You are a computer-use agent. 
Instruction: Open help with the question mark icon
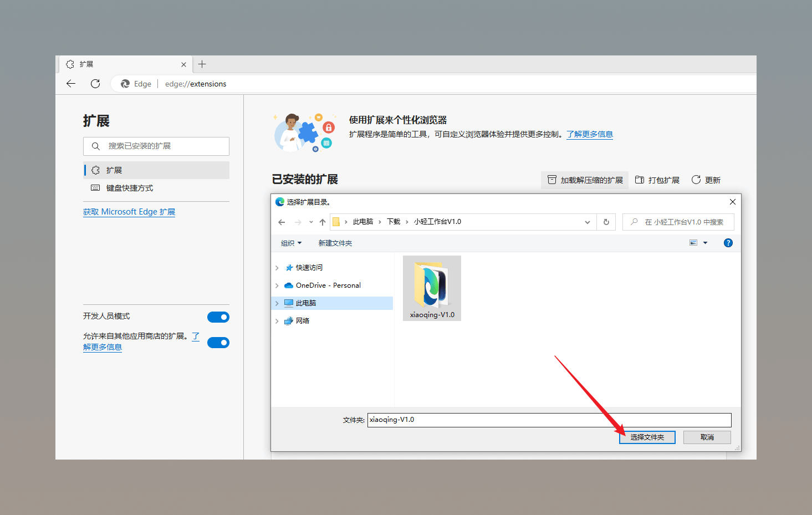(x=728, y=243)
